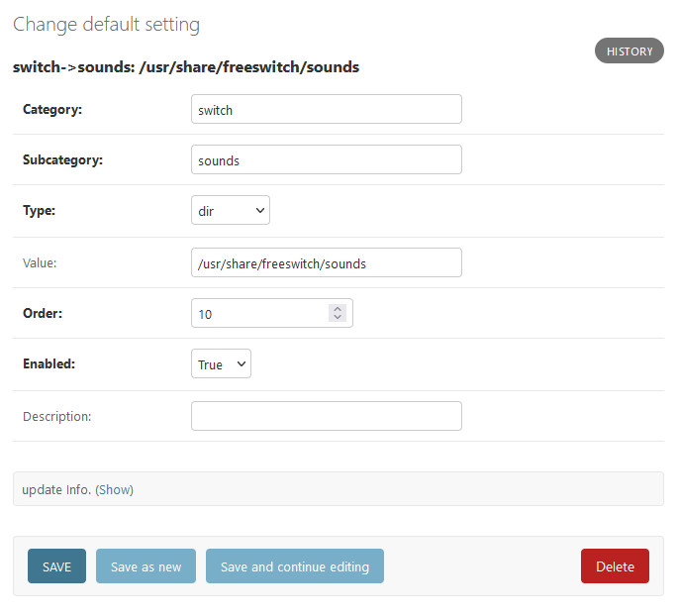The image size is (678, 616).
Task: Open the HISTORY page button
Action: (629, 51)
